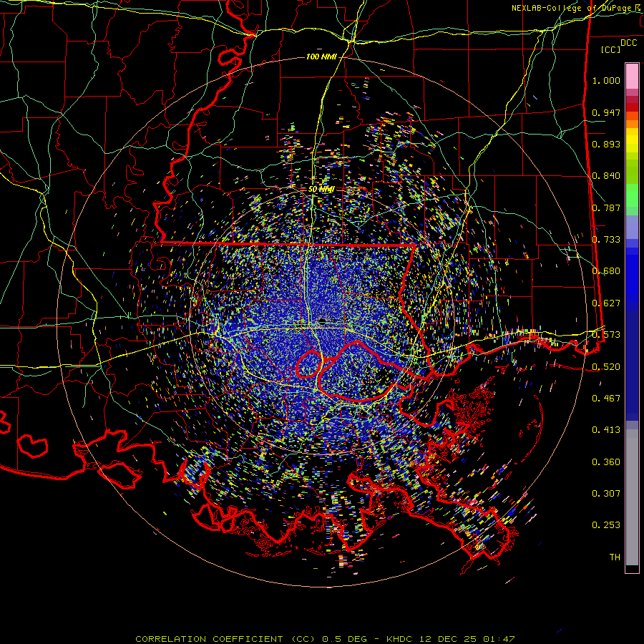The height and width of the screenshot is (644, 644).
Task: Click the 0.520 scale value
Action: pyautogui.click(x=606, y=367)
